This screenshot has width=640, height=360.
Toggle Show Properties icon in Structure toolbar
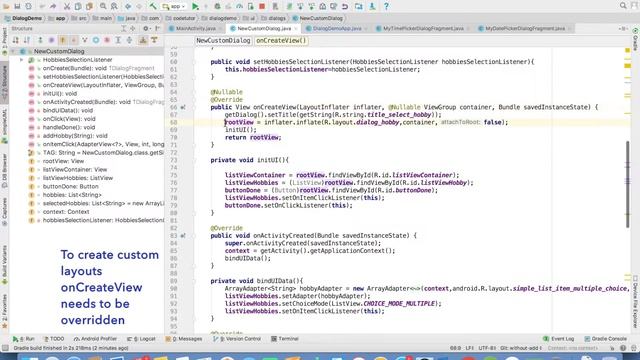tap(51, 40)
